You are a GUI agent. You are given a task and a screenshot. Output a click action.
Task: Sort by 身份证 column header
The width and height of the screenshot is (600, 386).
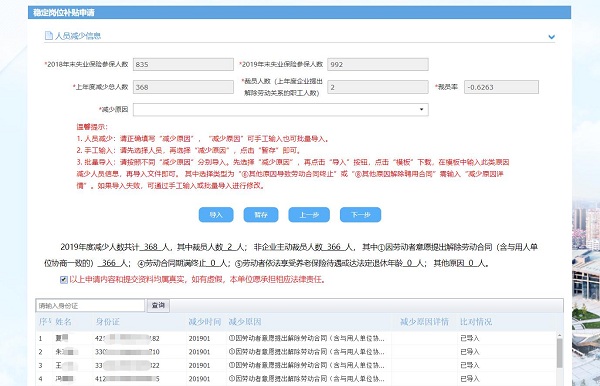(108, 322)
